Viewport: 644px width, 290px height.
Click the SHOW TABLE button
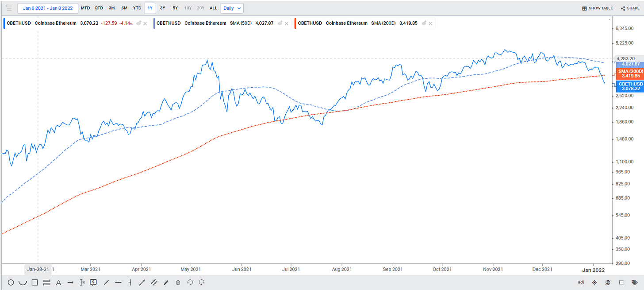(x=598, y=8)
